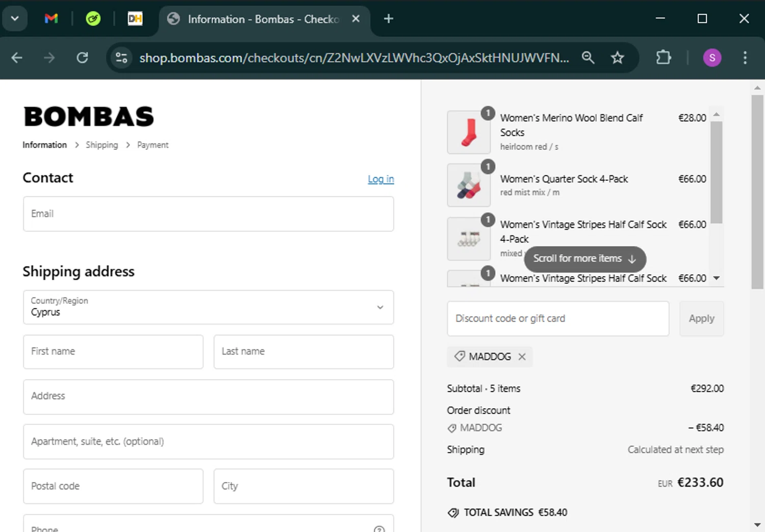Click the Quarter Sock 4-Pack thumbnail
The height and width of the screenshot is (532, 765).
469,185
